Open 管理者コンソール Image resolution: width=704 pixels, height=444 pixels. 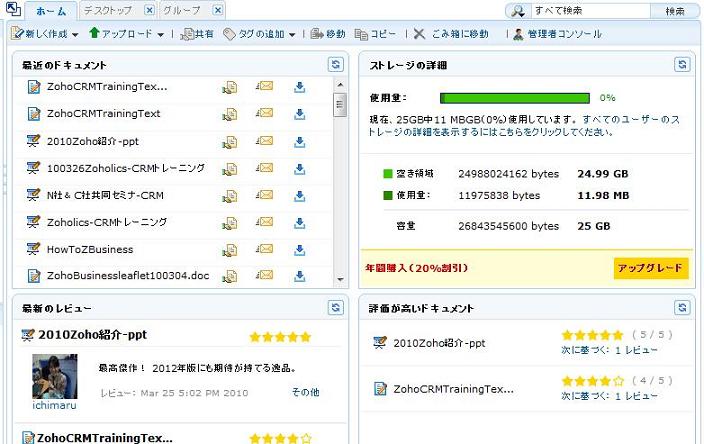click(557, 34)
